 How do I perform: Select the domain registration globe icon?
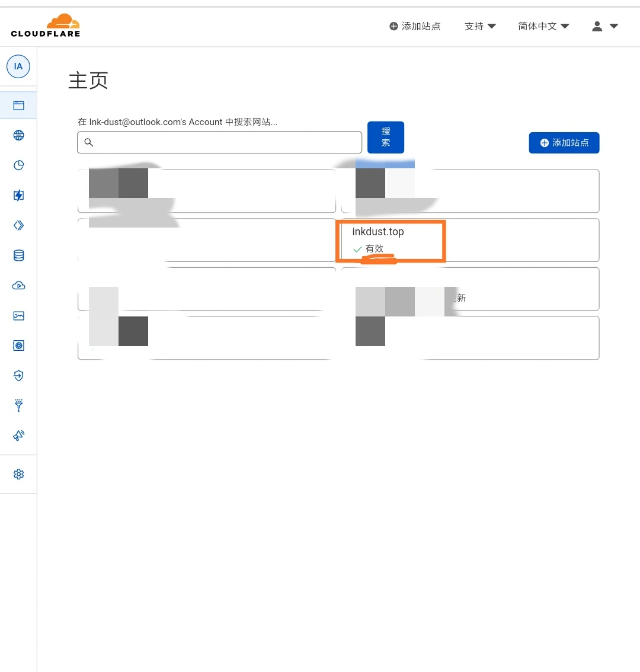coord(18,135)
